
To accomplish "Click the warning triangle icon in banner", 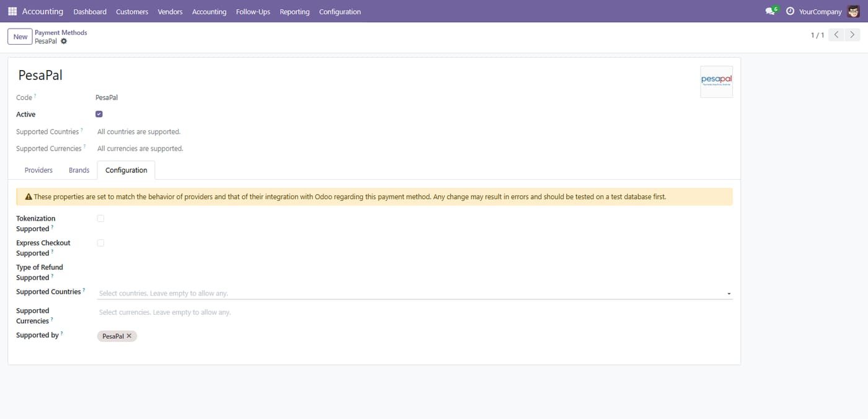I will (29, 197).
